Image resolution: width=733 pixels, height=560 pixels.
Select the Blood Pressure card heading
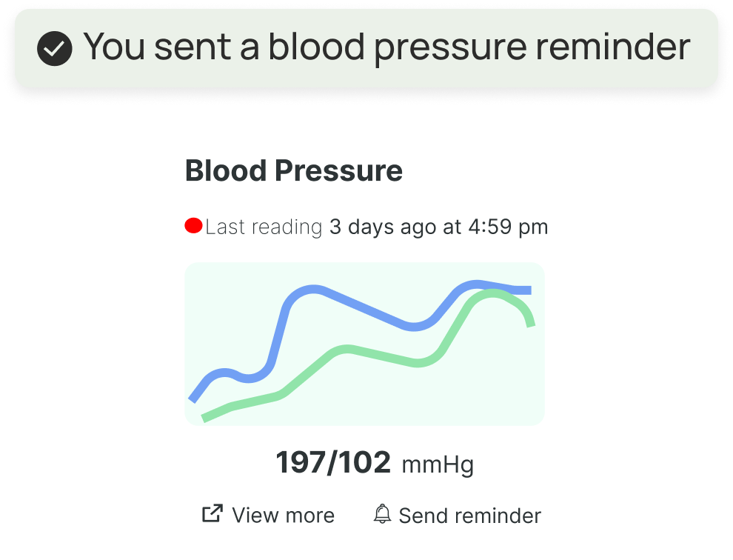click(x=294, y=171)
